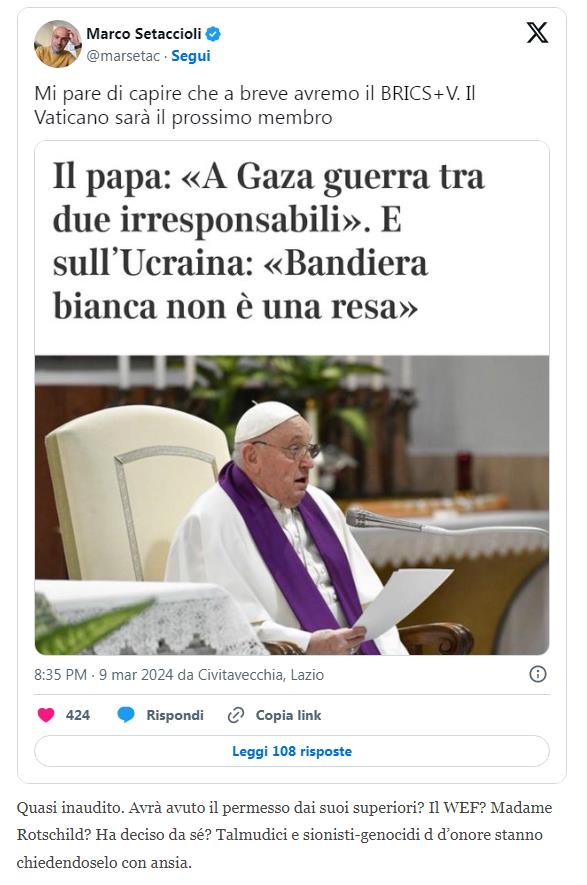587x885 pixels.
Task: Click the @marsetac handle
Action: pyautogui.click(x=123, y=56)
